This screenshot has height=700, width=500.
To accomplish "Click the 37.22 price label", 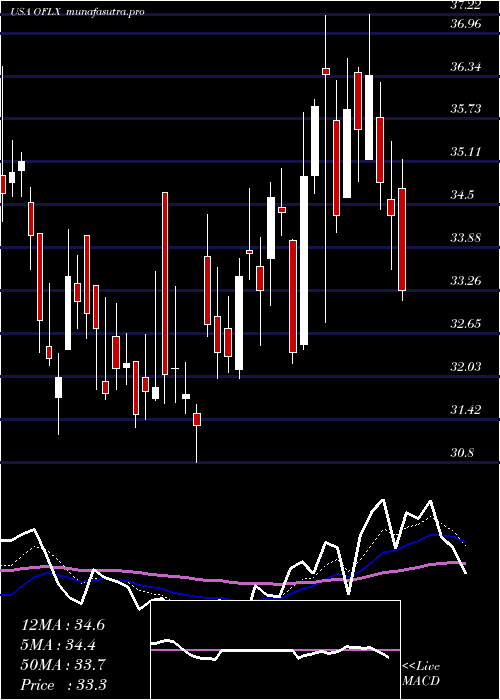I will click(465, 4).
